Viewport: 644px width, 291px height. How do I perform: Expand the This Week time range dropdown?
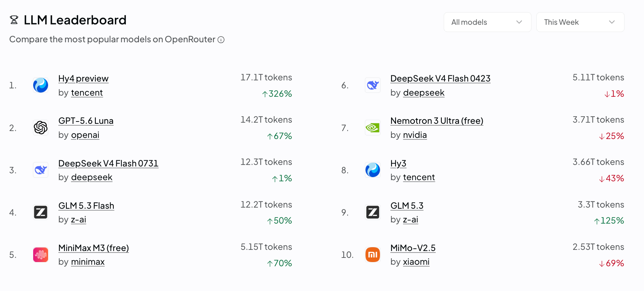coord(580,22)
